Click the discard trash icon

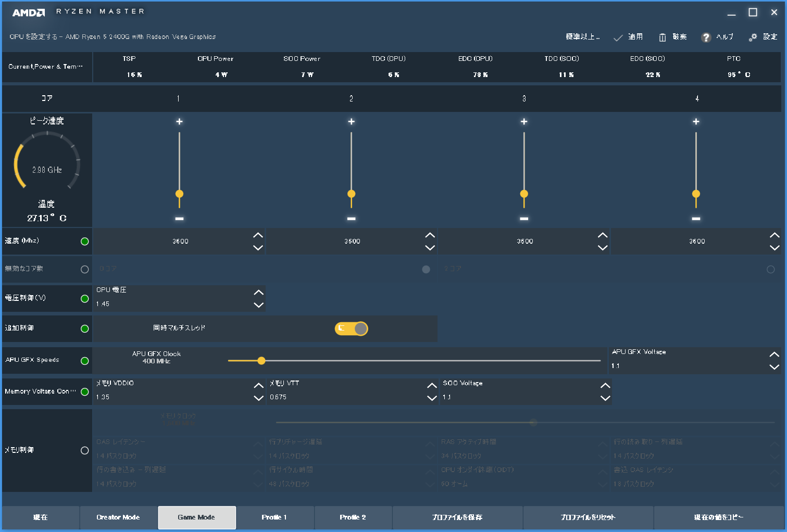[663, 37]
